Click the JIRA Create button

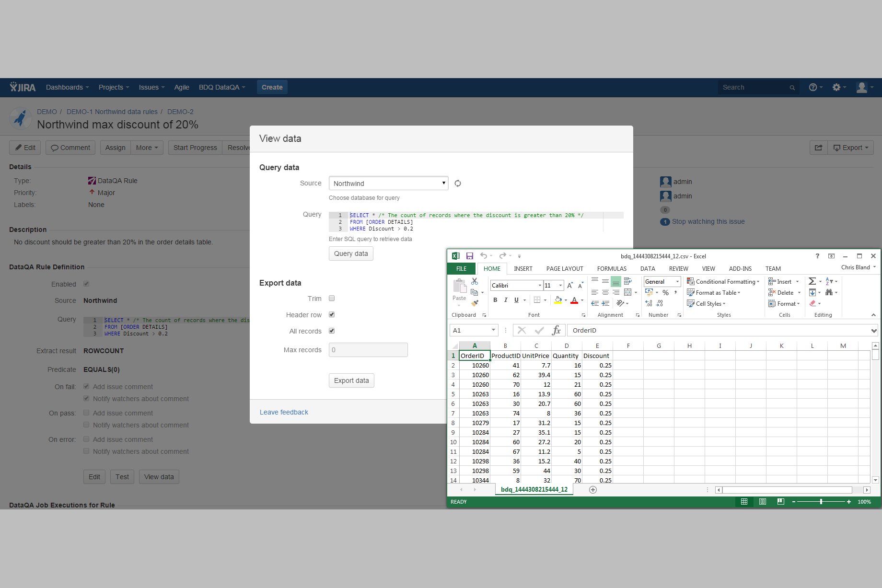coord(272,87)
